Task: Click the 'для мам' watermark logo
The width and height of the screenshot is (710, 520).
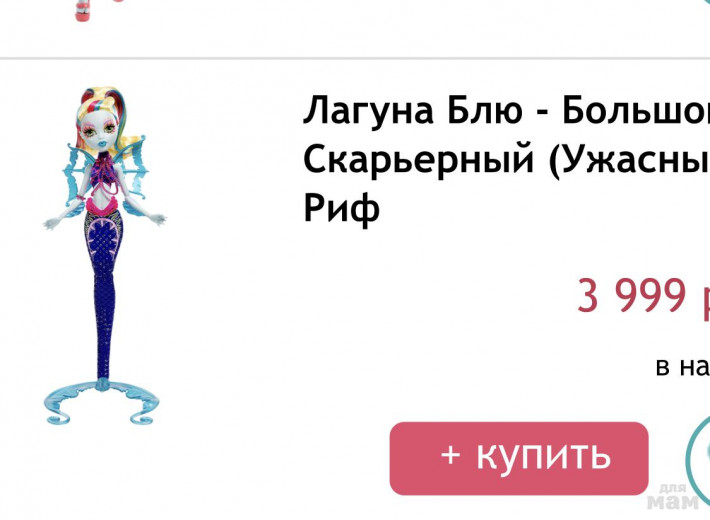Action: [673, 497]
